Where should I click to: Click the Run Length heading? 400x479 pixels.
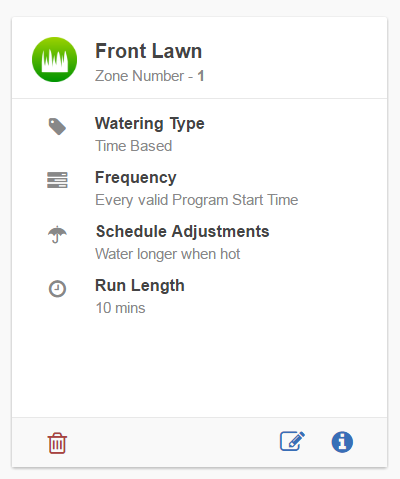click(x=140, y=286)
